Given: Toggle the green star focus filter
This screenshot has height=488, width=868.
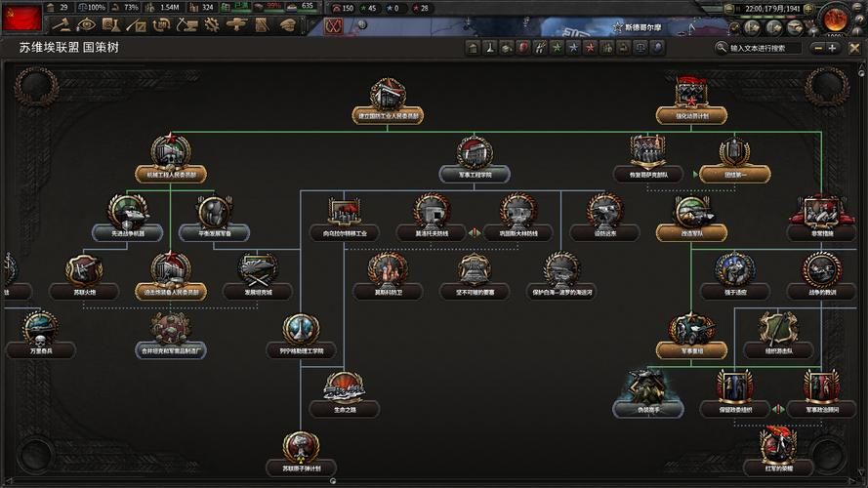Looking at the screenshot, I should 557,48.
